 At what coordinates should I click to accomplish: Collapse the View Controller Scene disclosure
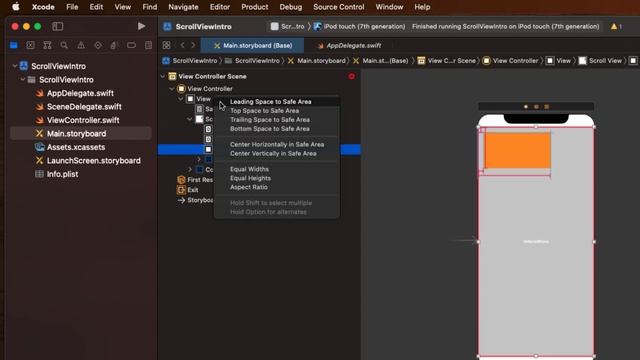coord(163,76)
